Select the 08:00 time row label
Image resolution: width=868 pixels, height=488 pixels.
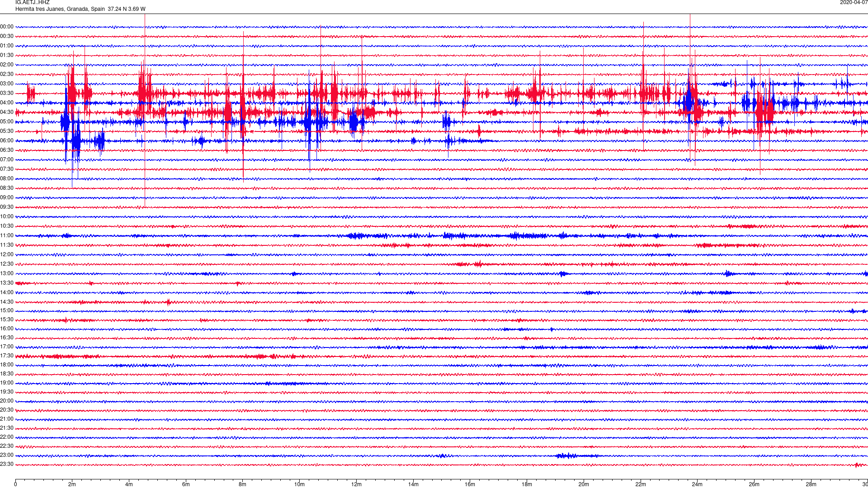pyautogui.click(x=7, y=178)
